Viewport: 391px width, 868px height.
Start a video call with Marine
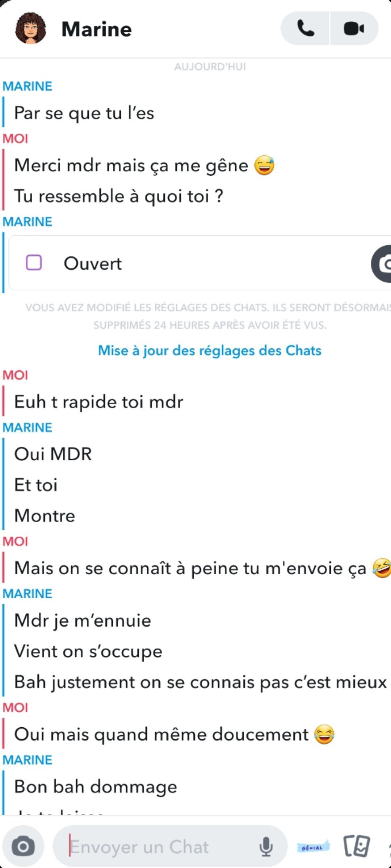coord(354,28)
